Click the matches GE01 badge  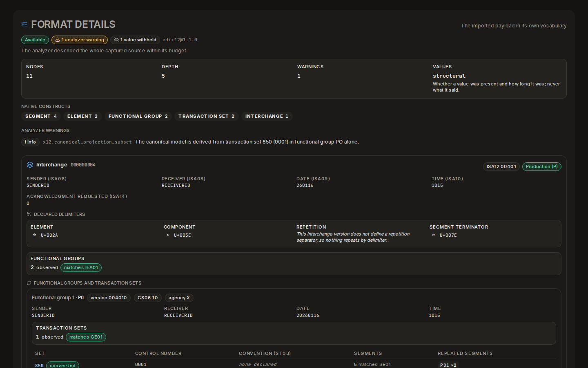click(x=86, y=337)
